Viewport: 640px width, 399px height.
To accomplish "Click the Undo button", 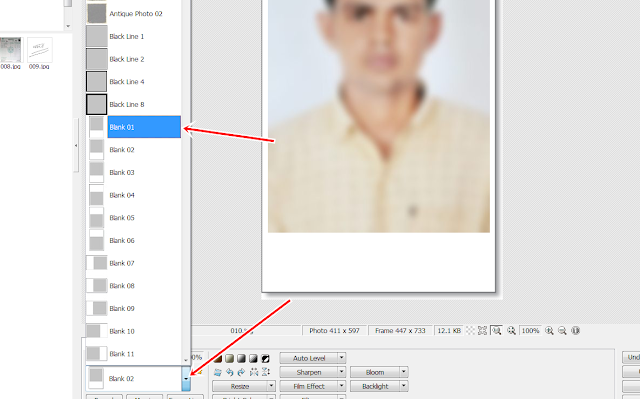I will pyautogui.click(x=631, y=357).
